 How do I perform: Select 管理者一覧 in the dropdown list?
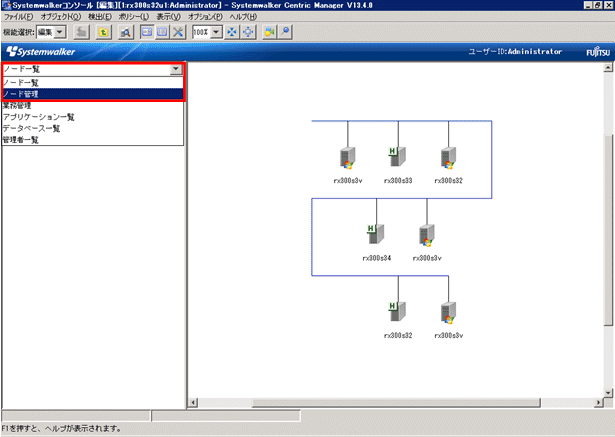tap(93, 140)
